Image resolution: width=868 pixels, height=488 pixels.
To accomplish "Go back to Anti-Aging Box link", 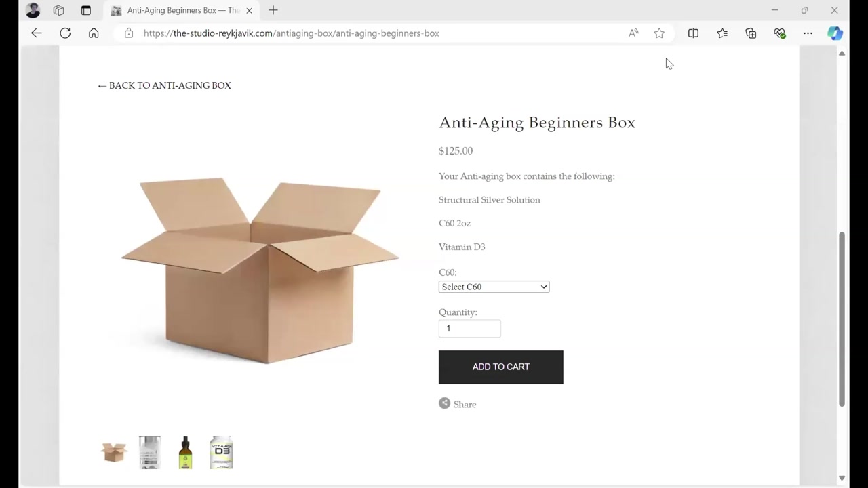I will 164,86.
